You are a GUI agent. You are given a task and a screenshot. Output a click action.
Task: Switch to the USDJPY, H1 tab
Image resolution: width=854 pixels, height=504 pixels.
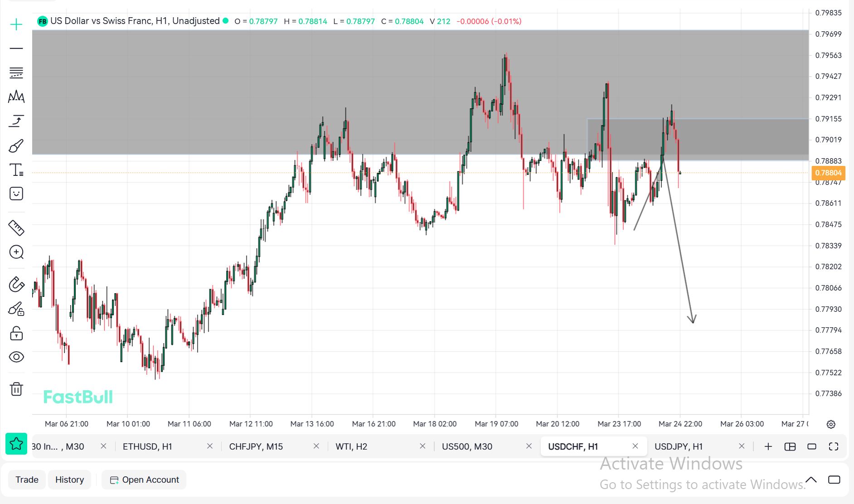pyautogui.click(x=679, y=446)
